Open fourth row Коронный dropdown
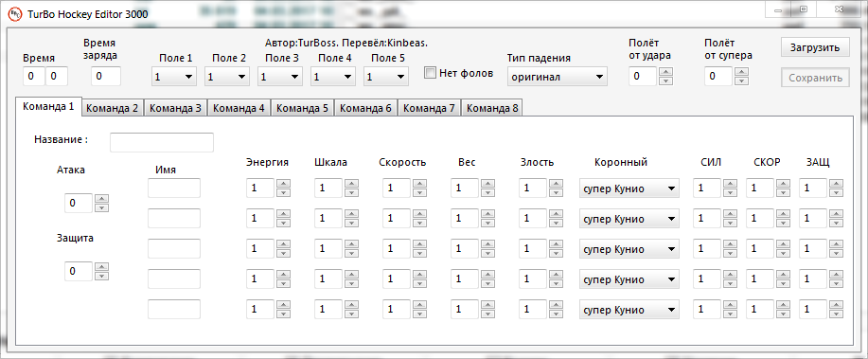Viewport: 868px width, 359px height. (629, 279)
